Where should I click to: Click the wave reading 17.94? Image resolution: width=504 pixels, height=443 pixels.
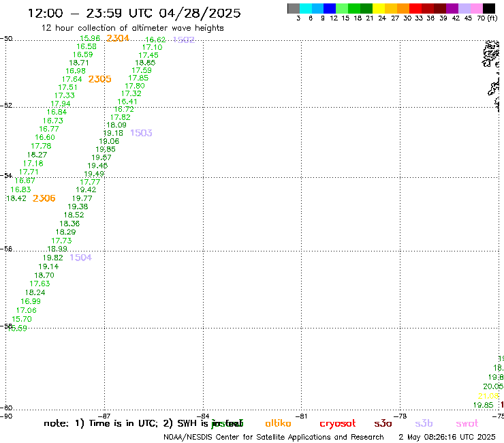(x=61, y=104)
